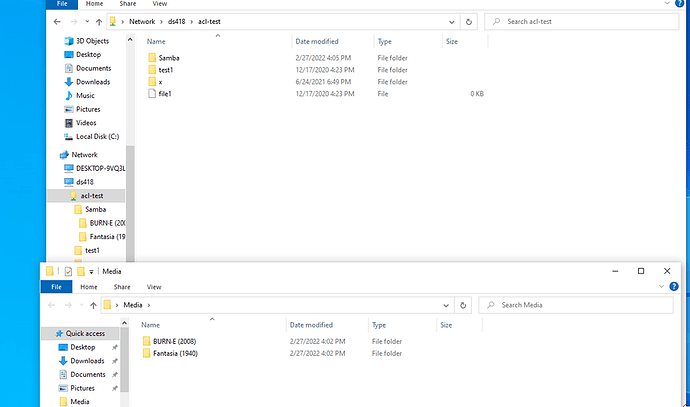Open File menu in acl-test window
The image size is (690, 407).
62,4
